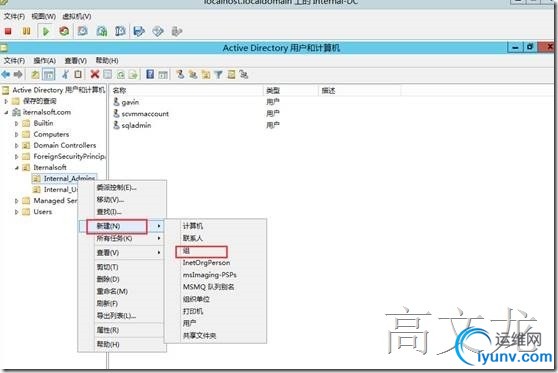Click the gray USB device connect icon
This screenshot has width=558, height=373.
click(177, 31)
